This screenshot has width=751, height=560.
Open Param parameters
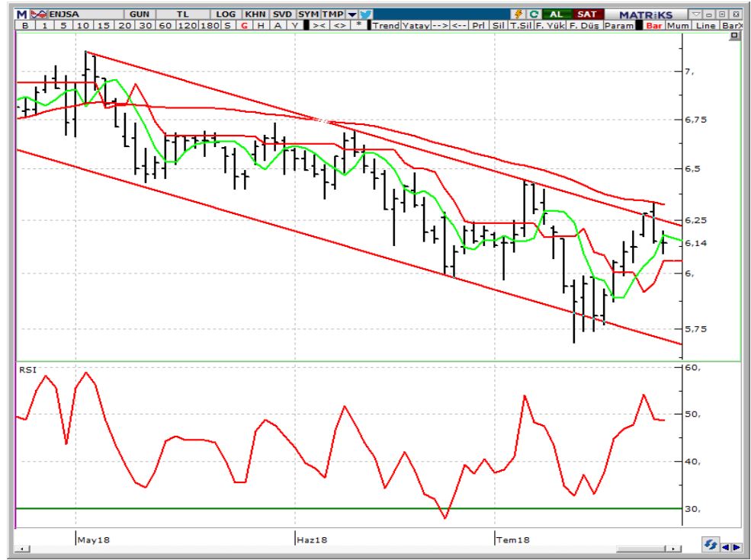coord(619,25)
